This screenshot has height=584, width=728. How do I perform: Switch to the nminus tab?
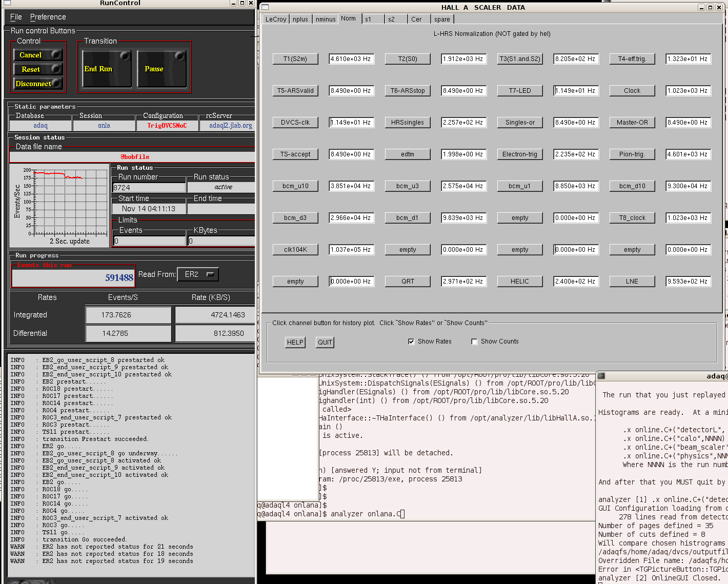[326, 19]
